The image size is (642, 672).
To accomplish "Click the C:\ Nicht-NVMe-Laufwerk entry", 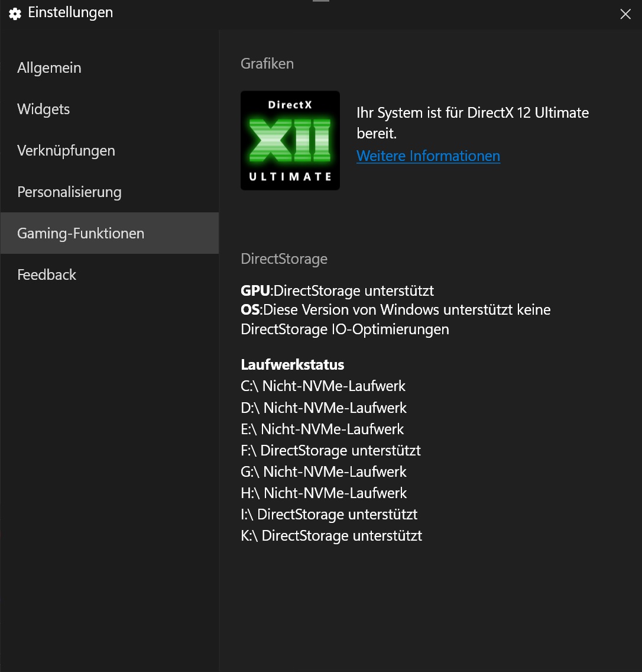I will 323,386.
